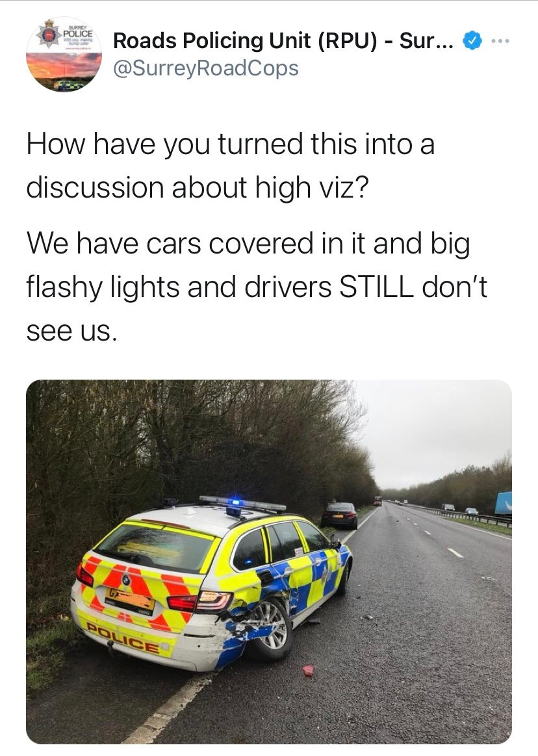
Task: Click the black car parked ahead
Action: (340, 515)
